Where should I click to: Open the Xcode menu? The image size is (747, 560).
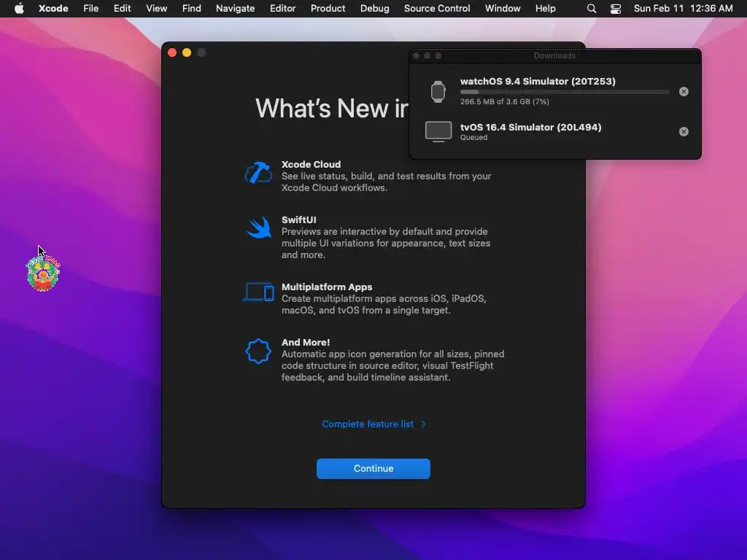[53, 9]
